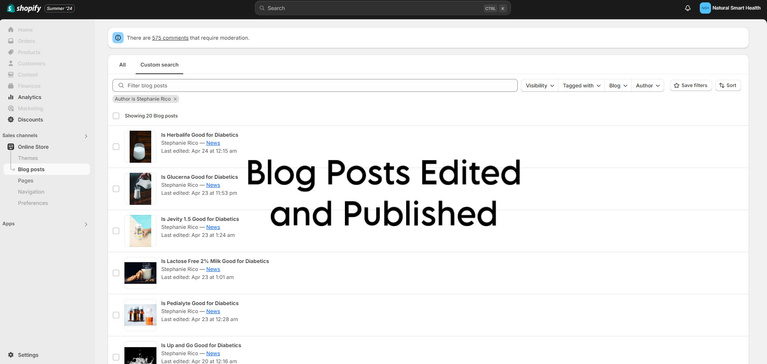Click the Save filters button

tap(691, 86)
